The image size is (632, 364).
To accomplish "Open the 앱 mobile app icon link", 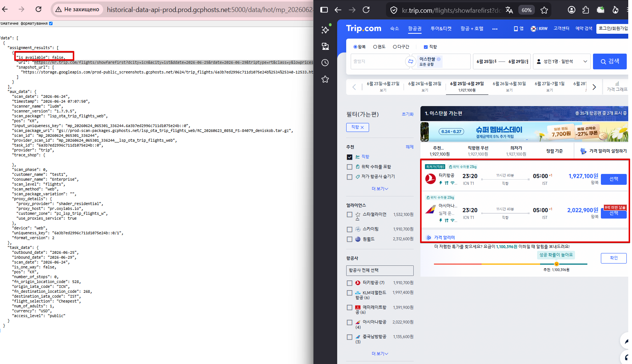I will (x=519, y=28).
